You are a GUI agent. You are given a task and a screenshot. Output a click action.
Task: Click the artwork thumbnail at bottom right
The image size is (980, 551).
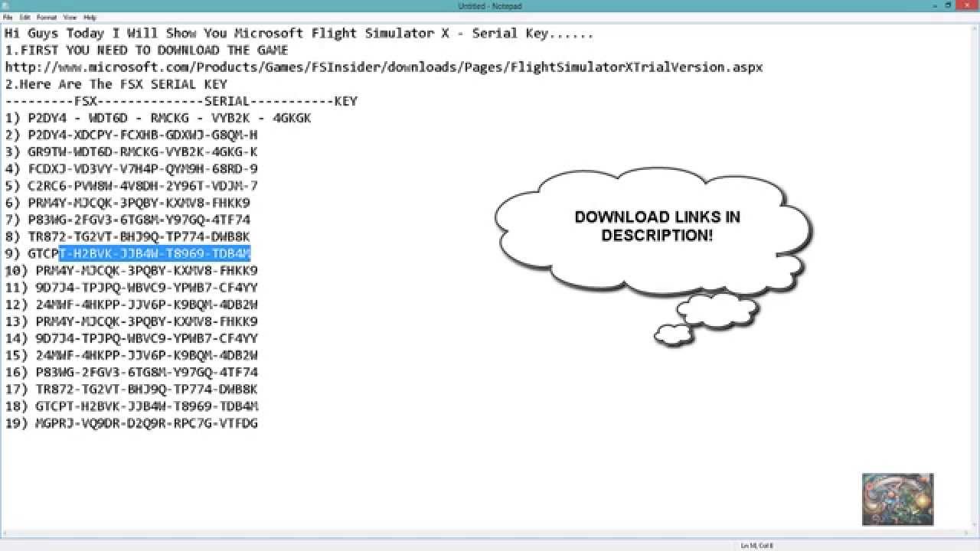click(897, 499)
